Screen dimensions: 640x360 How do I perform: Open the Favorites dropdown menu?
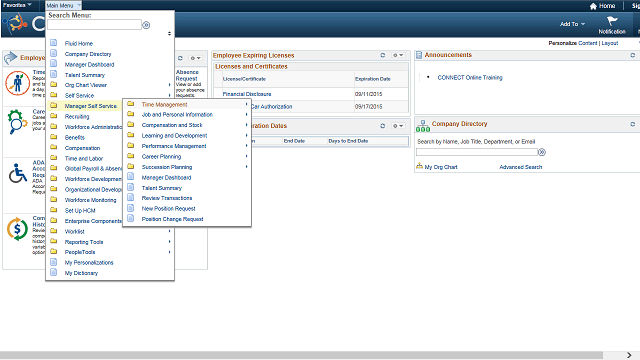pyautogui.click(x=17, y=5)
